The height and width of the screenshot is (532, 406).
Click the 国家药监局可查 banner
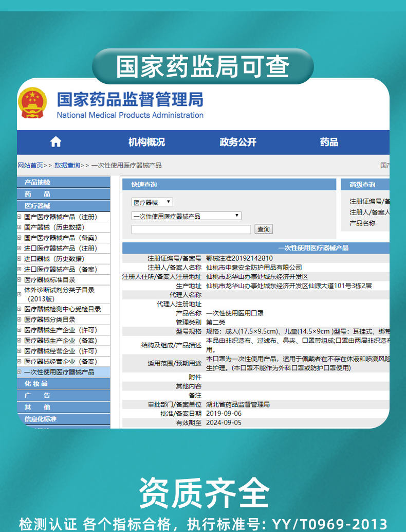[202, 66]
